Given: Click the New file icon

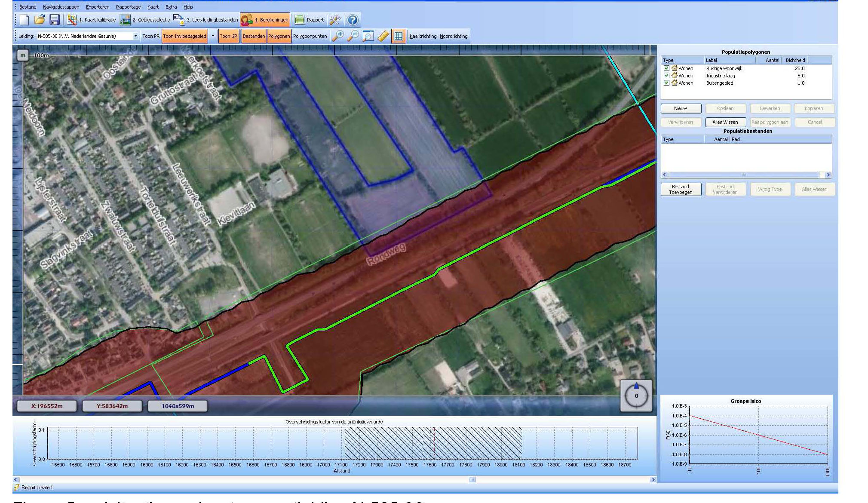Looking at the screenshot, I should [25, 20].
